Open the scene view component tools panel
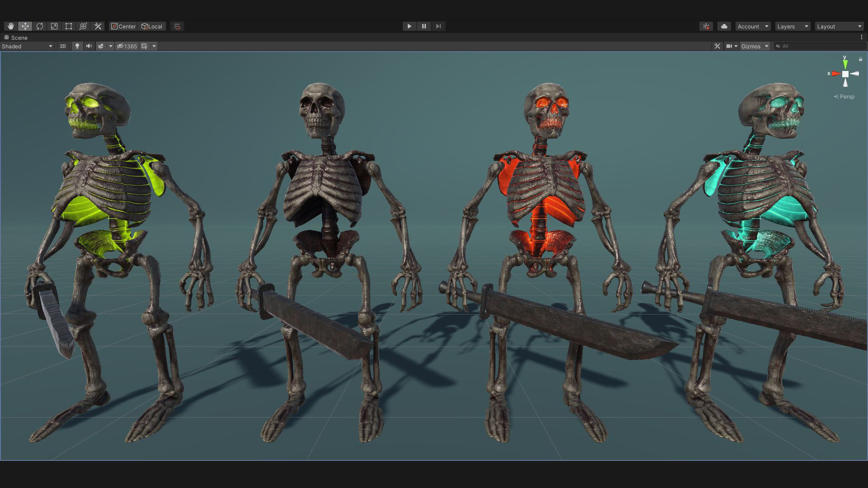Image resolution: width=868 pixels, height=488 pixels. [717, 46]
